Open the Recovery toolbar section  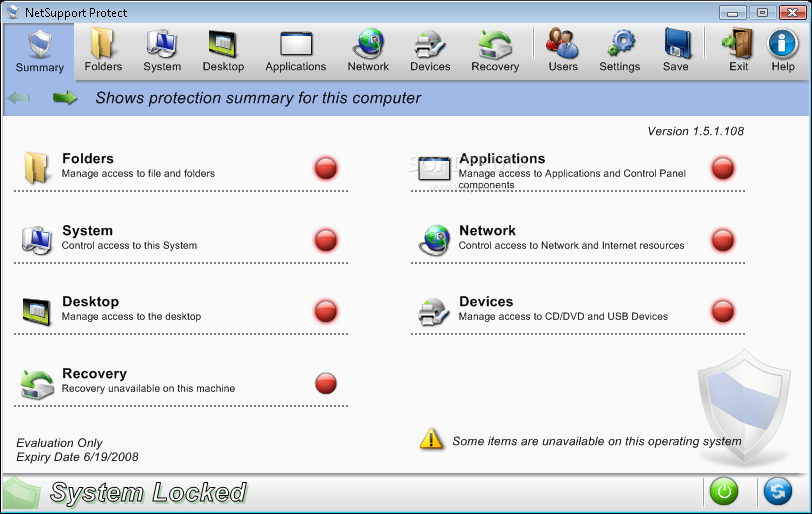point(495,51)
